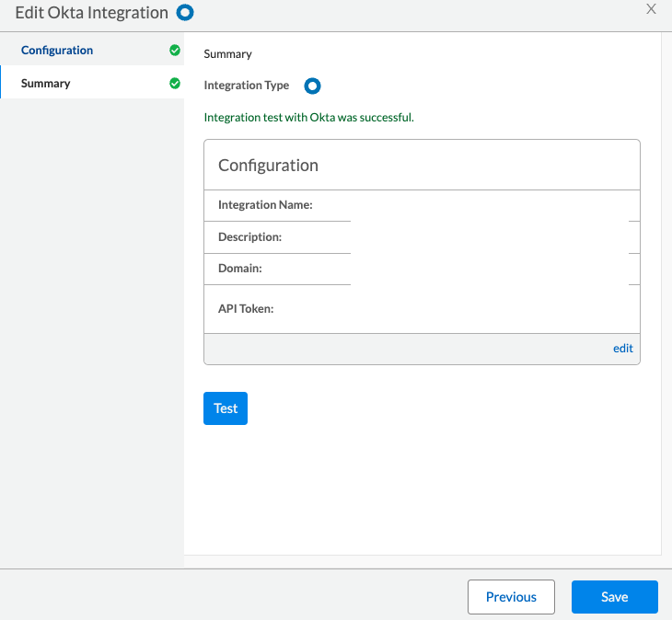Save the Okta integration
672x620 pixels.
click(614, 597)
